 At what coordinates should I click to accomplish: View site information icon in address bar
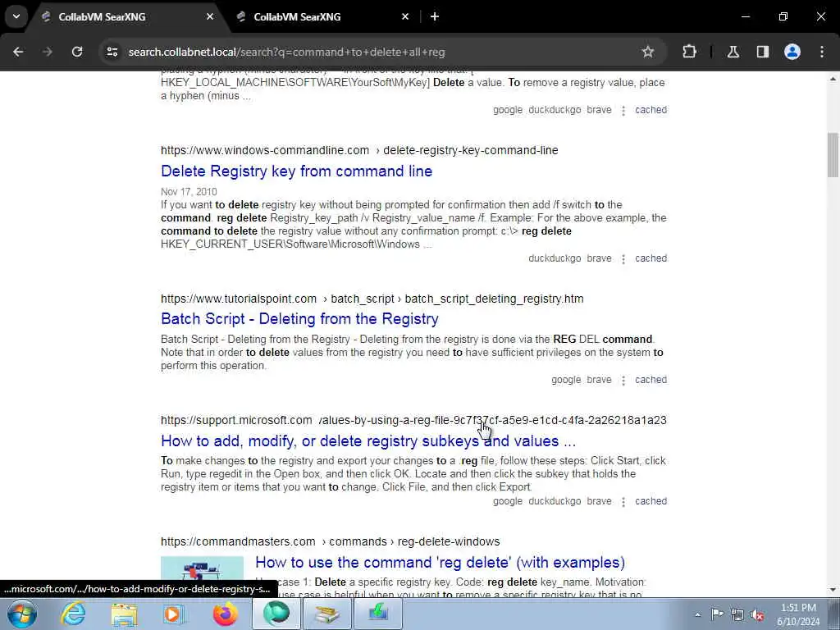(x=112, y=52)
